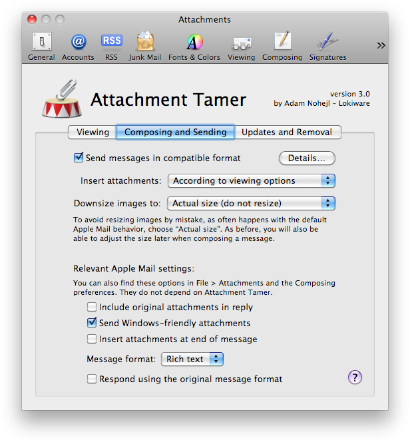
Task: Open the Composing preferences pane
Action: coord(282,47)
